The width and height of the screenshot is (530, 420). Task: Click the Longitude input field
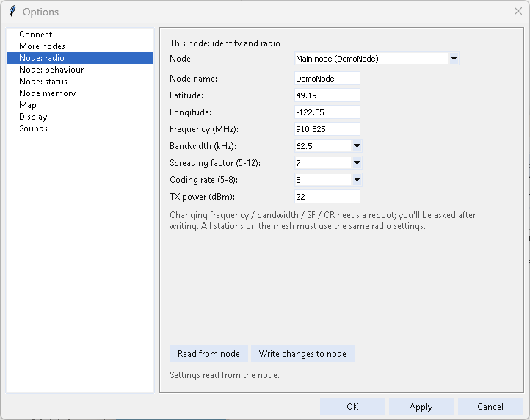(x=327, y=112)
